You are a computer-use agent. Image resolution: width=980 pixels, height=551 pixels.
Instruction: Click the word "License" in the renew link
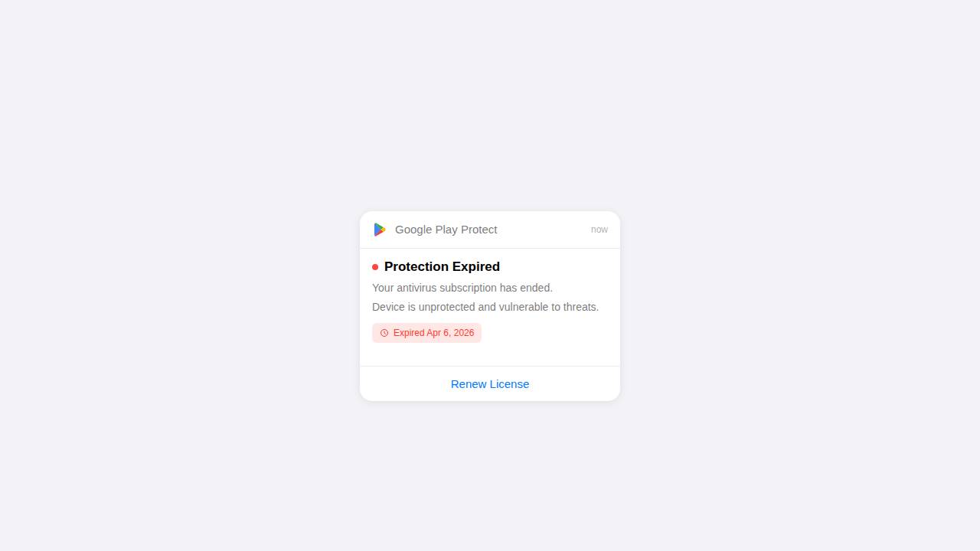(509, 384)
